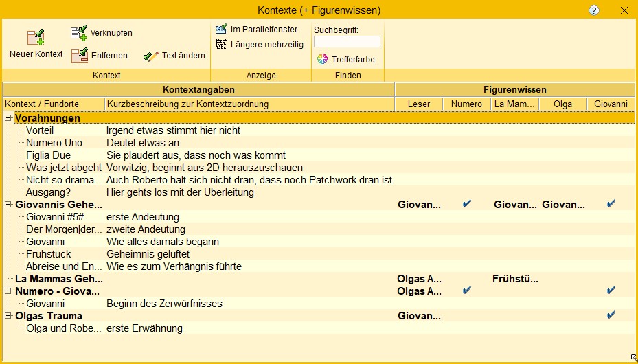Click the Verknüpfen icon
The height and width of the screenshot is (364, 638).
coord(79,33)
